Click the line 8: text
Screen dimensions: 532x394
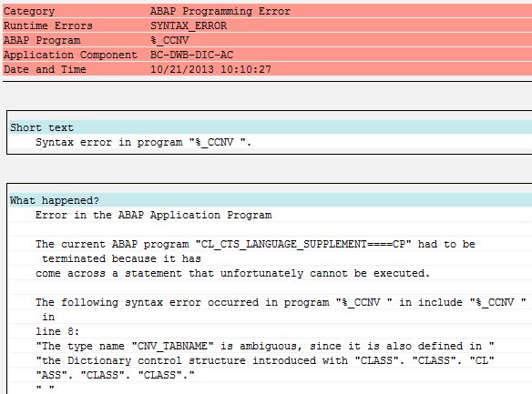click(57, 331)
